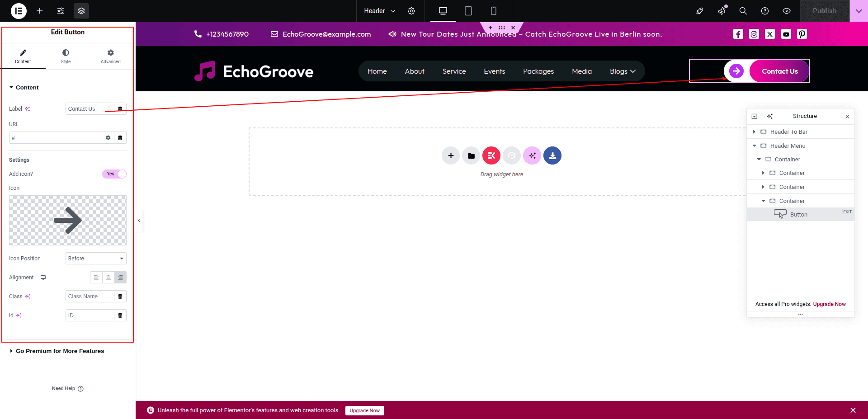Viewport: 868px width, 419px height.
Task: Expand Header To Bar tree item
Action: click(x=754, y=132)
